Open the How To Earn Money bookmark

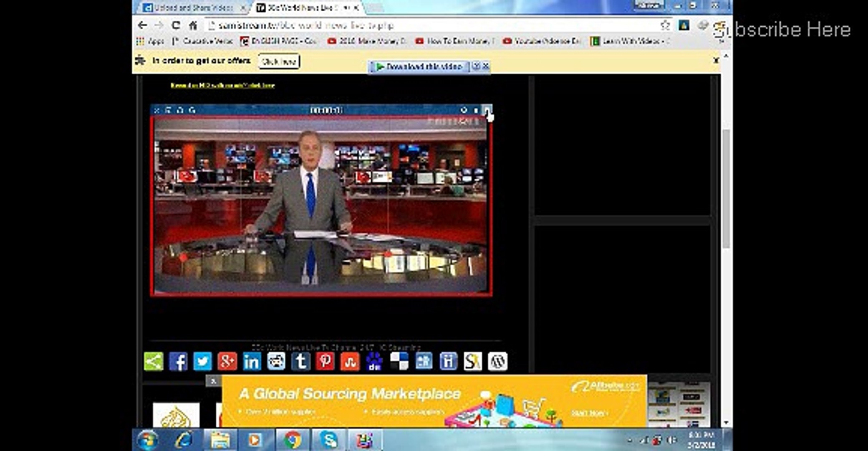coord(455,41)
